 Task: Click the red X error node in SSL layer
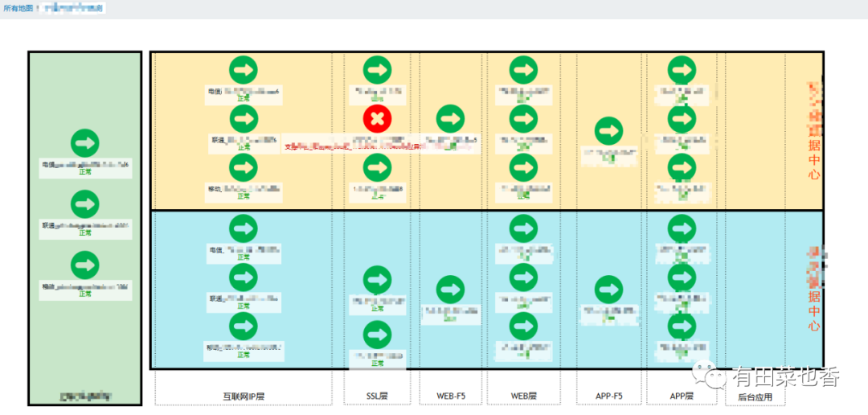click(378, 118)
